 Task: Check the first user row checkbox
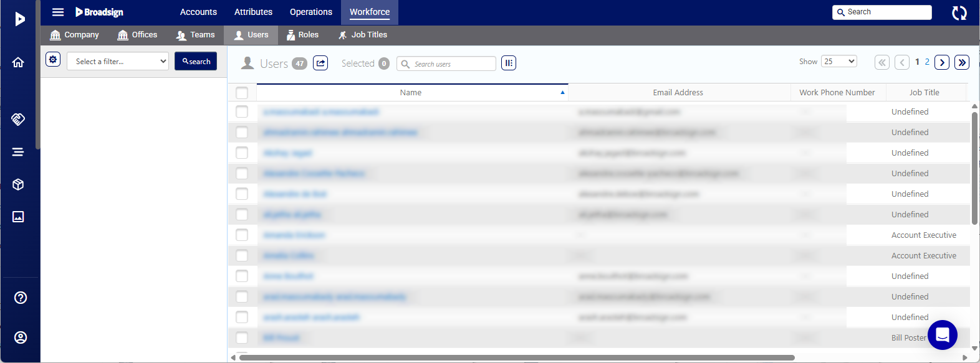[x=242, y=112]
